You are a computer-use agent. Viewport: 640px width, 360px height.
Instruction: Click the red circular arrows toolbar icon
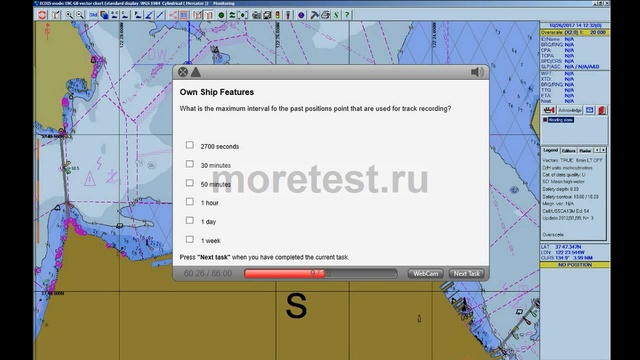click(x=42, y=15)
